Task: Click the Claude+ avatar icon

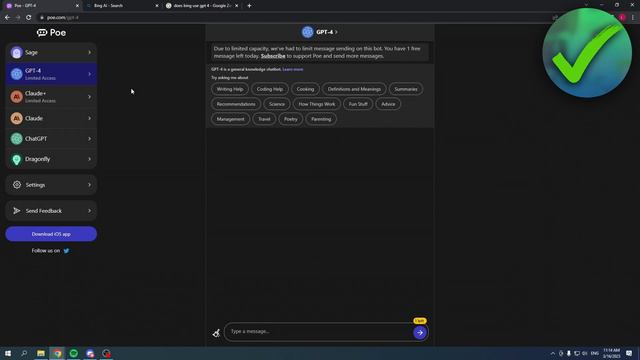Action: (17, 97)
